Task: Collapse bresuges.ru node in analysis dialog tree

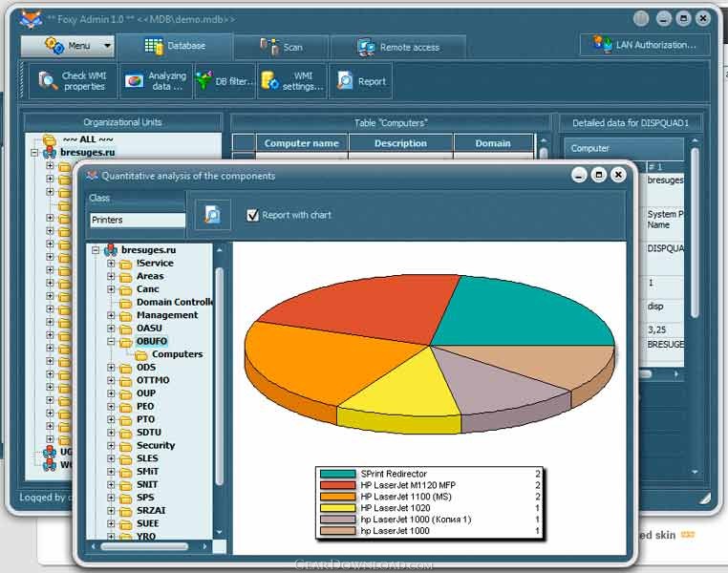Action: [96, 250]
